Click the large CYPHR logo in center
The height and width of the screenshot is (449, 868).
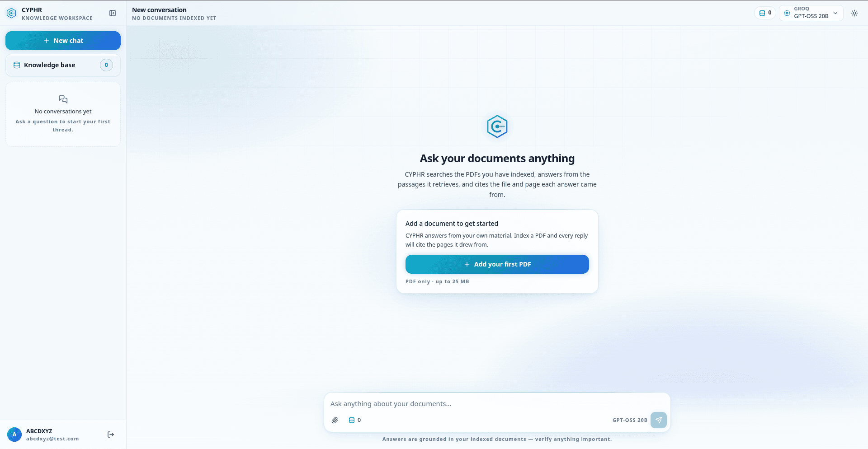497,126
